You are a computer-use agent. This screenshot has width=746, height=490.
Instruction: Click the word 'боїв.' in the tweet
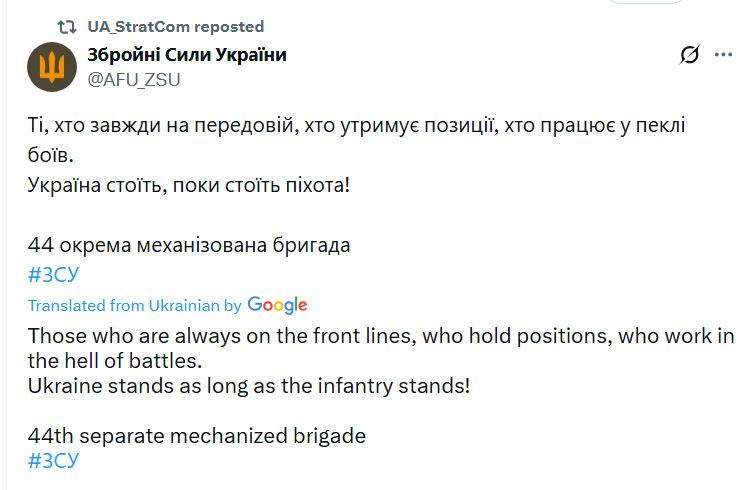(50, 155)
